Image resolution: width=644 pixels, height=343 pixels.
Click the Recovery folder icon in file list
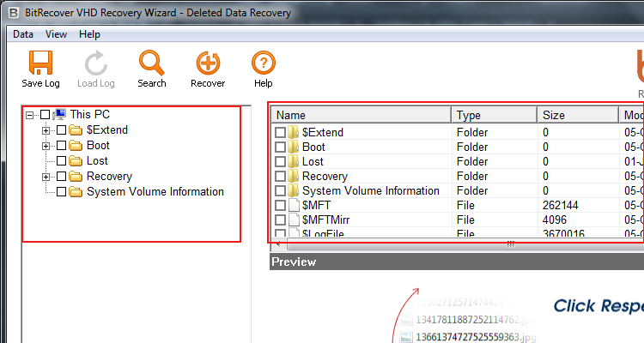[293, 176]
